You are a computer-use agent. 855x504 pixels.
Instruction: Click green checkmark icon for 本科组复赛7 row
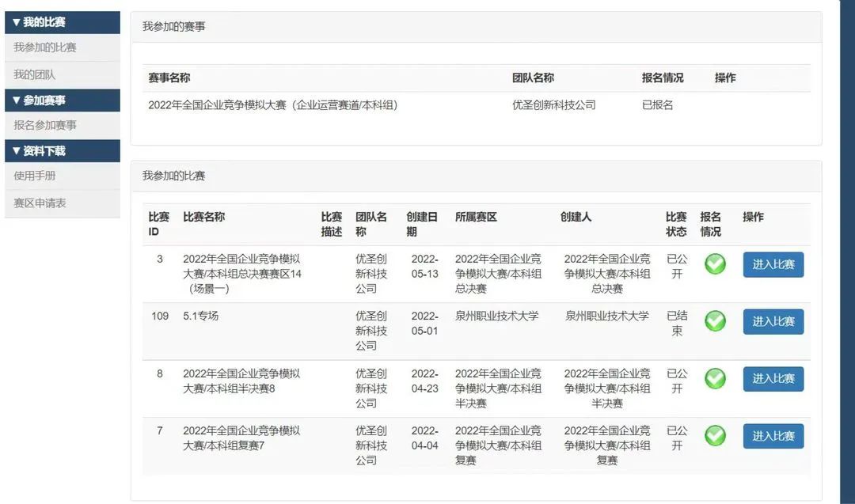[x=715, y=435]
